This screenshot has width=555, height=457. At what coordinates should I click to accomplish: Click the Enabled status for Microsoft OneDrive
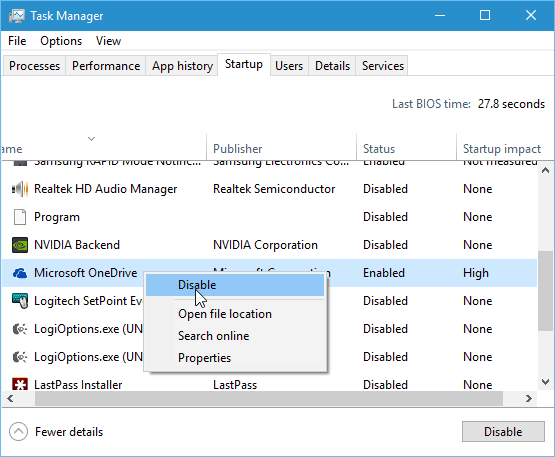click(384, 273)
